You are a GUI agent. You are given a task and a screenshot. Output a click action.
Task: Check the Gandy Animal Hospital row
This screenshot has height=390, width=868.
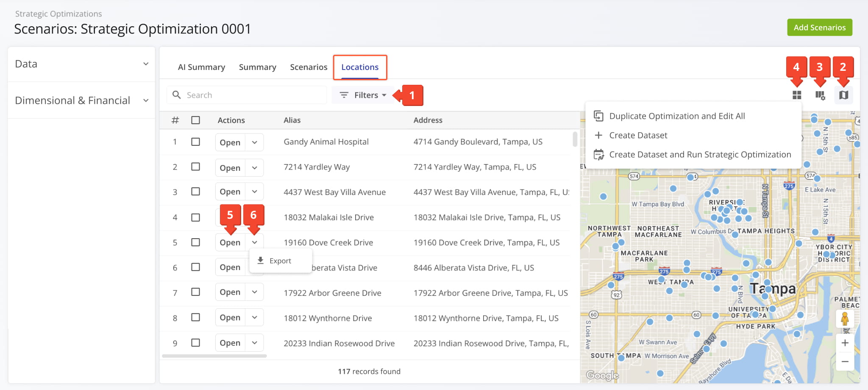point(195,142)
